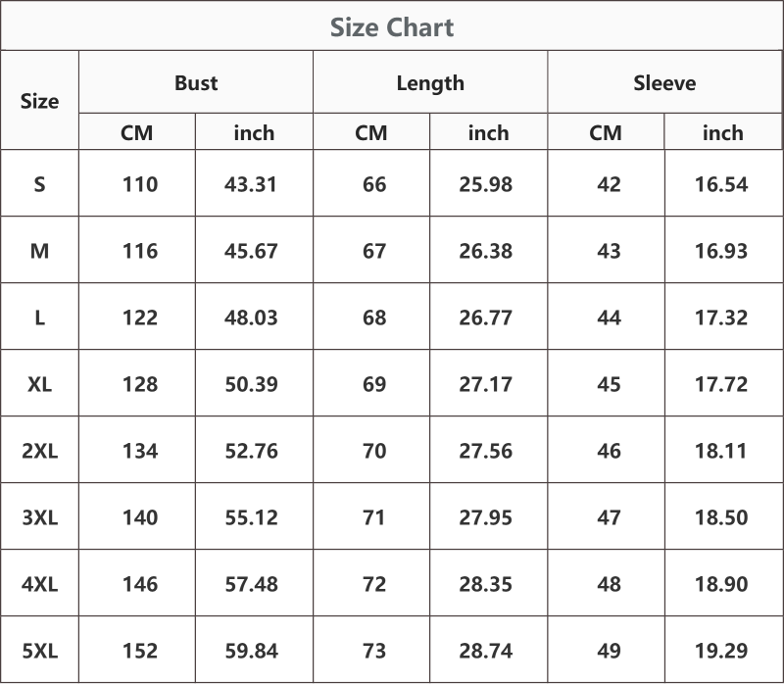Select the M size row label
The height and width of the screenshot is (684, 784).
coord(39,251)
